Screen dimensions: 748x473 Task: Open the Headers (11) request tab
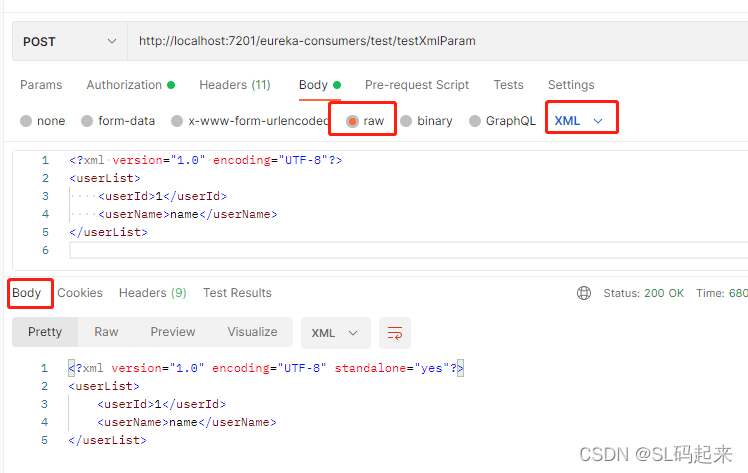(234, 85)
